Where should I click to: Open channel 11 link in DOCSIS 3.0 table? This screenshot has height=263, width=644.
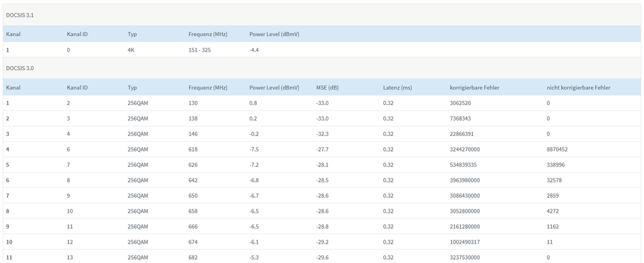[x=9, y=257]
